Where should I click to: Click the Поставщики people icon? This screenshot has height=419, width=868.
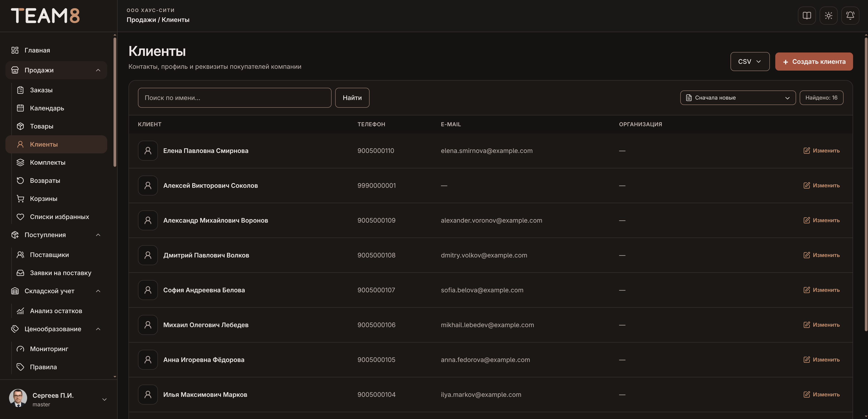pos(20,255)
